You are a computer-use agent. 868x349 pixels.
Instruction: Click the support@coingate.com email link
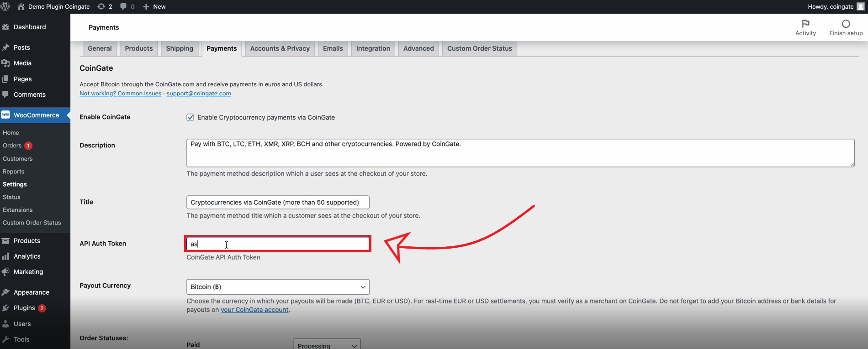(x=199, y=94)
